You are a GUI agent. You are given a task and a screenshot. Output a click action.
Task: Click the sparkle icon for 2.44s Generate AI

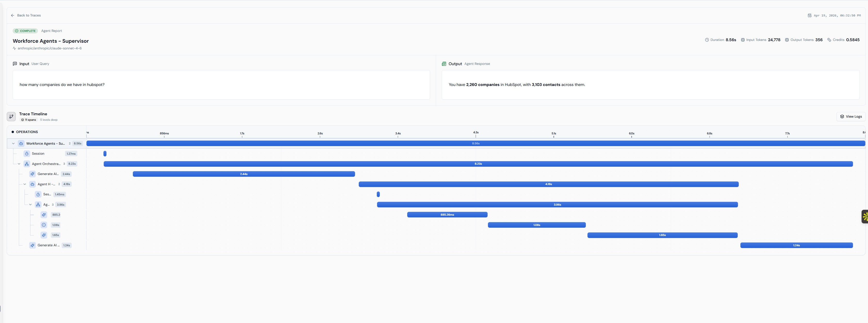[32, 174]
